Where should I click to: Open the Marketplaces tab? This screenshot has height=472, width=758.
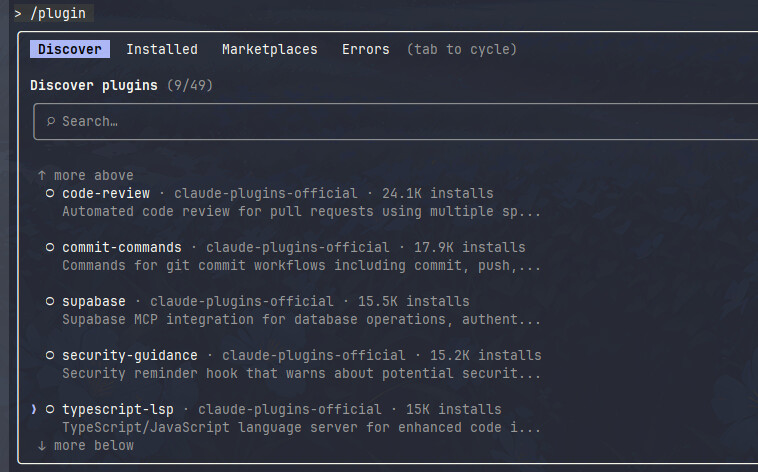(270, 49)
